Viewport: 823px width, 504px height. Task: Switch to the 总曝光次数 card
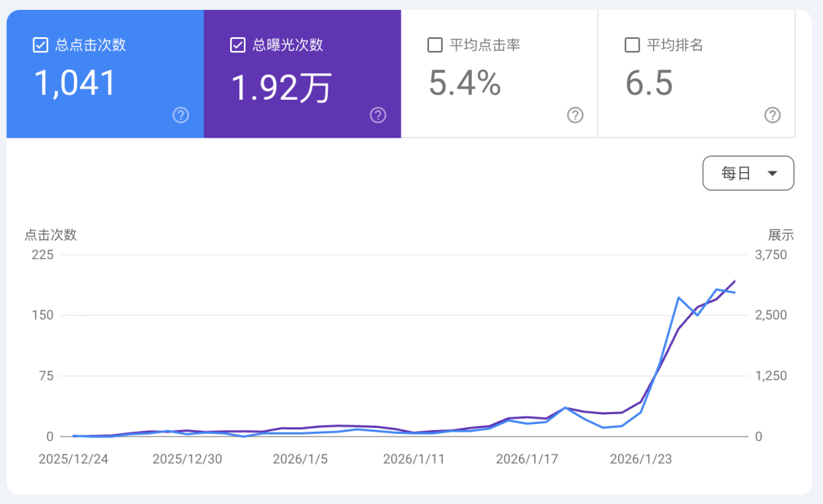[302, 73]
